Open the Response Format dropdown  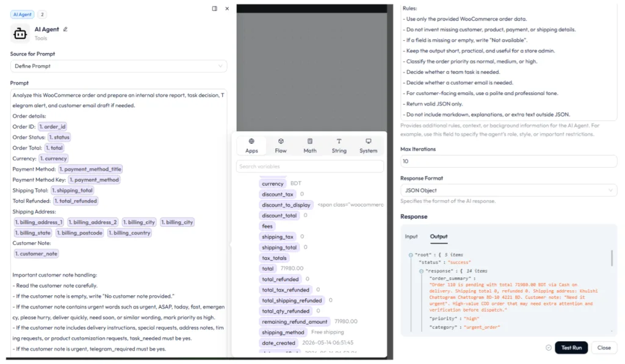click(x=508, y=190)
